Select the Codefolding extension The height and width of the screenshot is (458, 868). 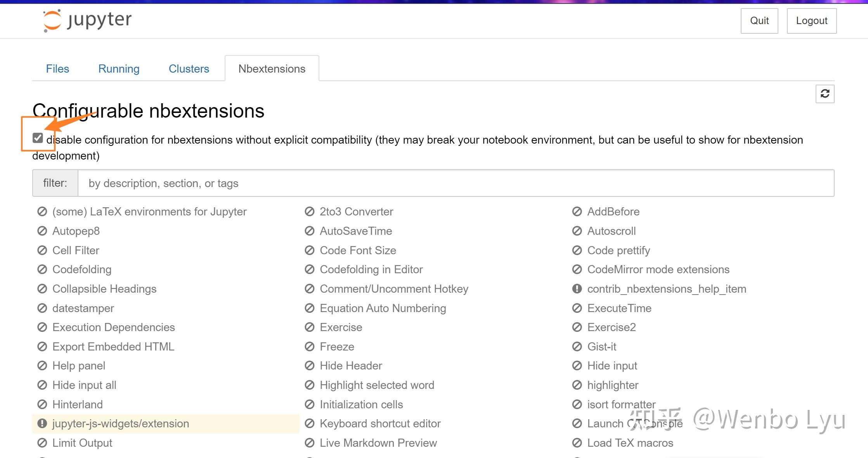coord(82,269)
